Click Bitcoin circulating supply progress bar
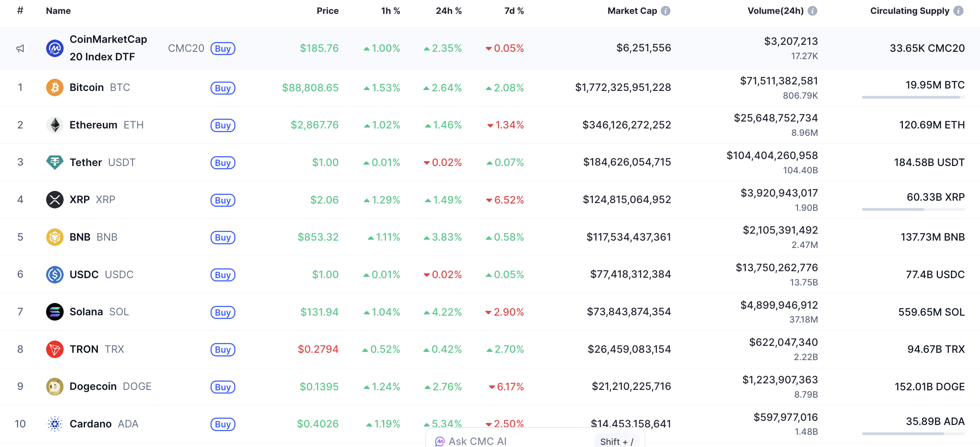The width and height of the screenshot is (980, 447). pyautogui.click(x=913, y=97)
